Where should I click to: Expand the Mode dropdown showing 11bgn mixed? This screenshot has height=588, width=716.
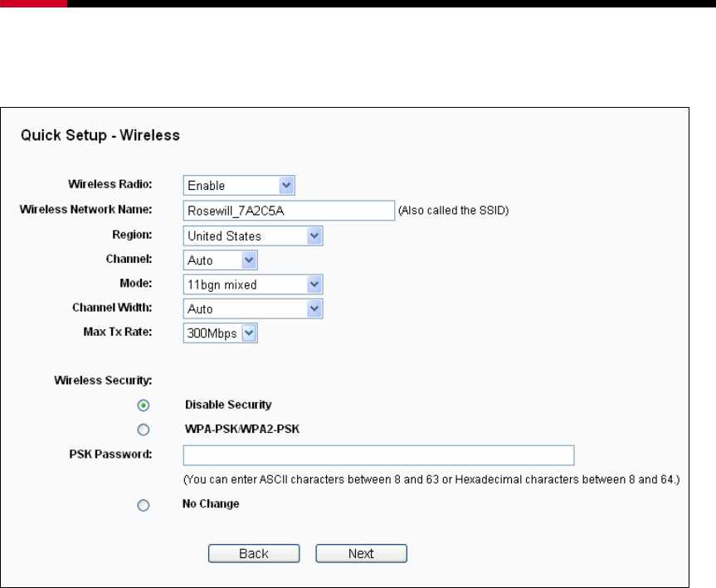(x=253, y=284)
